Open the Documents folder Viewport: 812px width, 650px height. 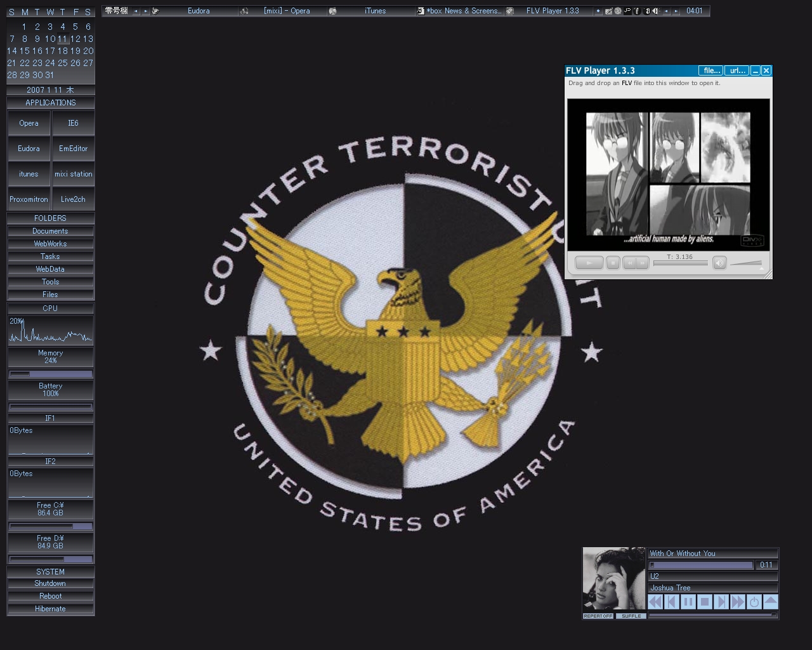pyautogui.click(x=50, y=231)
